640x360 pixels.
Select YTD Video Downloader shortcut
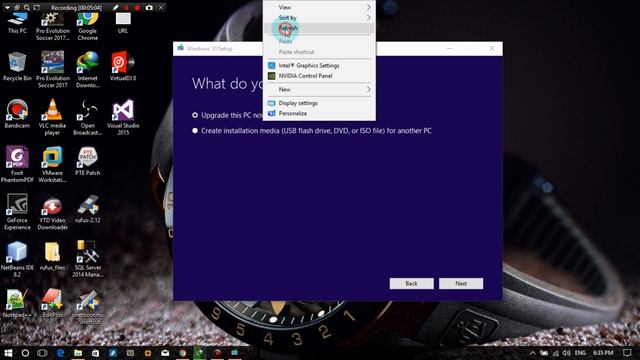pyautogui.click(x=52, y=212)
